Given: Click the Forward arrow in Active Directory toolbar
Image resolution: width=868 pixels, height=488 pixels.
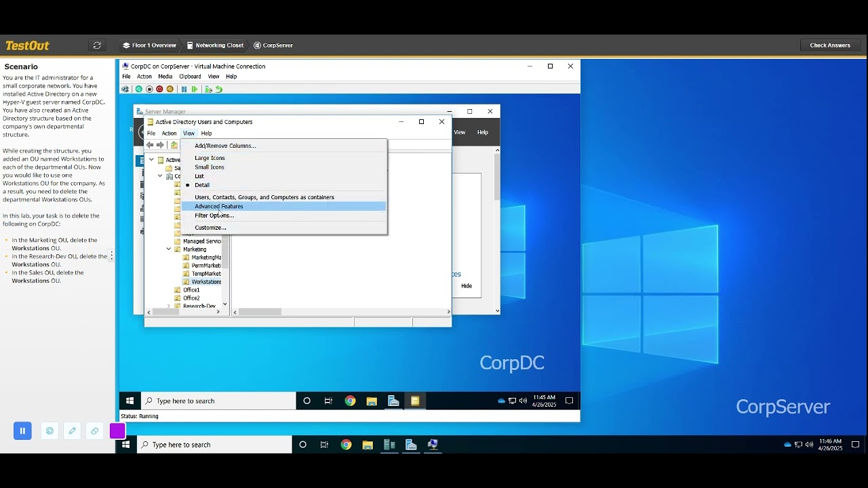Looking at the screenshot, I should pyautogui.click(x=160, y=145).
